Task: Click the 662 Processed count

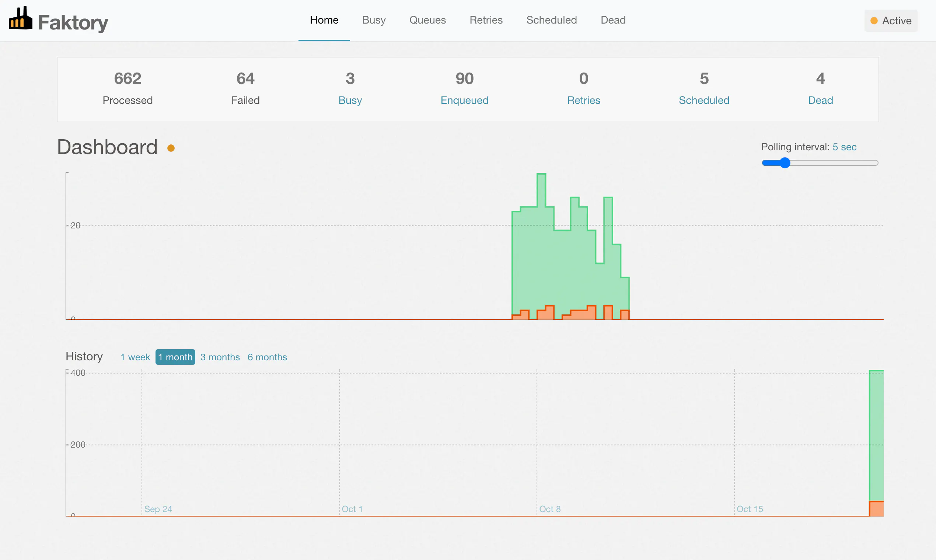Action: click(128, 78)
